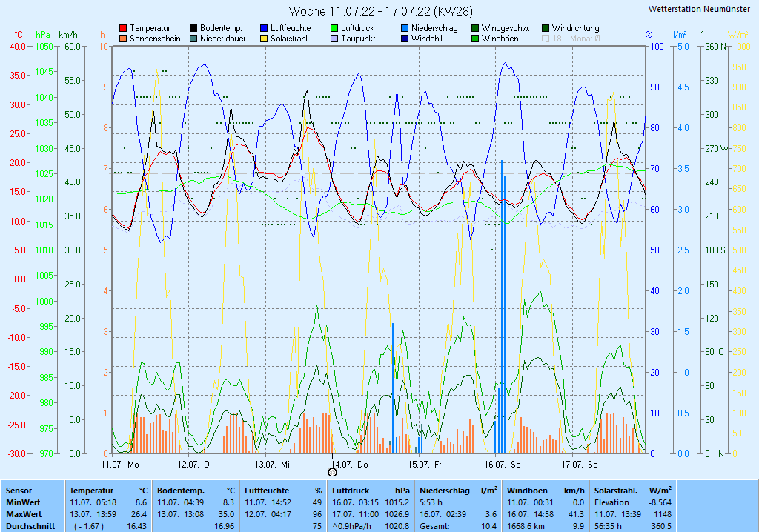Select the 16.07. Sa day label
This screenshot has width=759, height=532.
503,465
